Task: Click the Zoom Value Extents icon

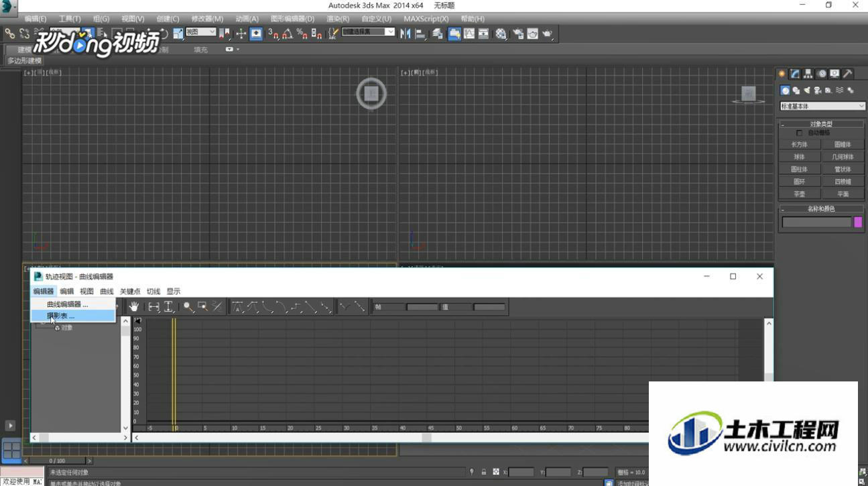Action: [x=169, y=307]
